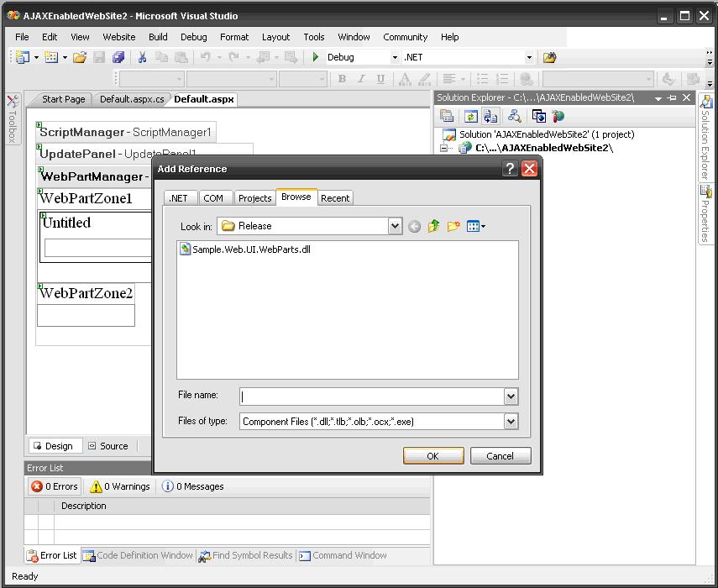The image size is (718, 588).
Task: Select the ScriptManager control in designer
Action: coord(126,133)
